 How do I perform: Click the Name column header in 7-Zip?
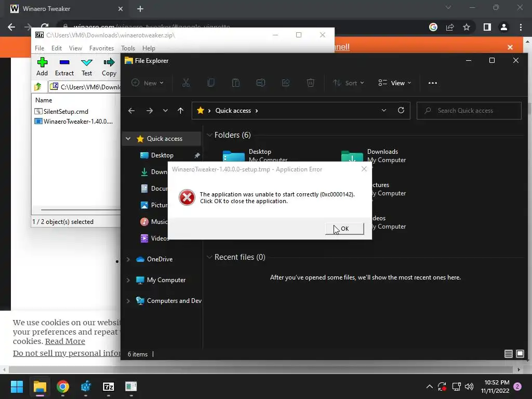tap(44, 100)
